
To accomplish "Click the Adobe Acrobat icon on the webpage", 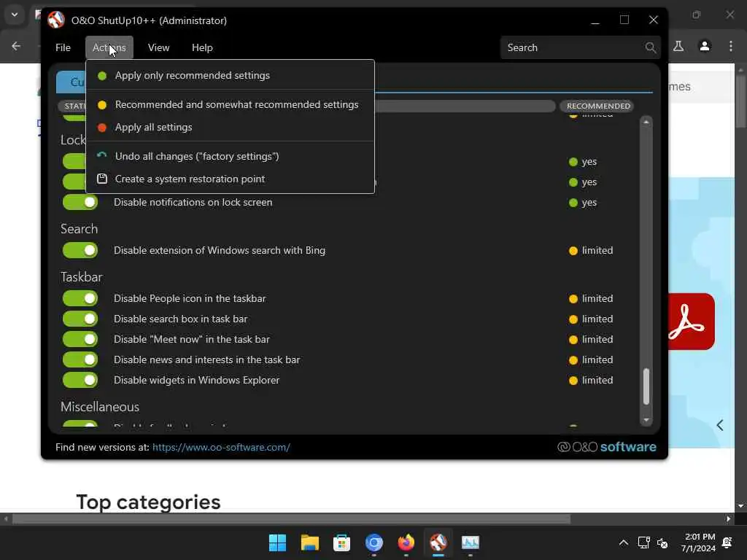I will 690,322.
